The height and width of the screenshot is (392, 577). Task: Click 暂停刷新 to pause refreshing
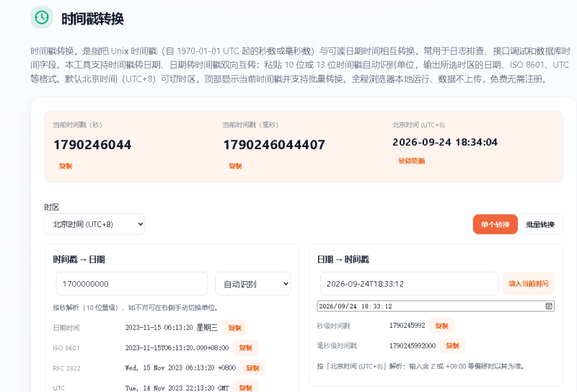coord(411,161)
